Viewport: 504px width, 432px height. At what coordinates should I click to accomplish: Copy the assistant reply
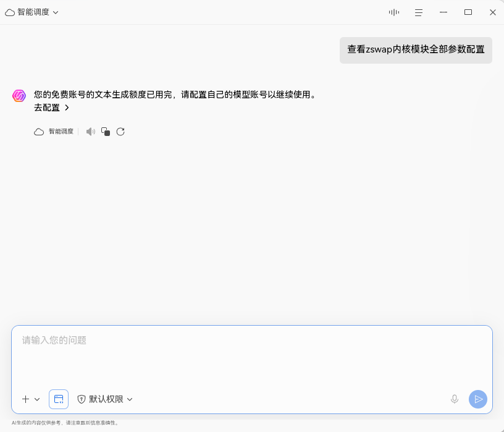click(106, 132)
